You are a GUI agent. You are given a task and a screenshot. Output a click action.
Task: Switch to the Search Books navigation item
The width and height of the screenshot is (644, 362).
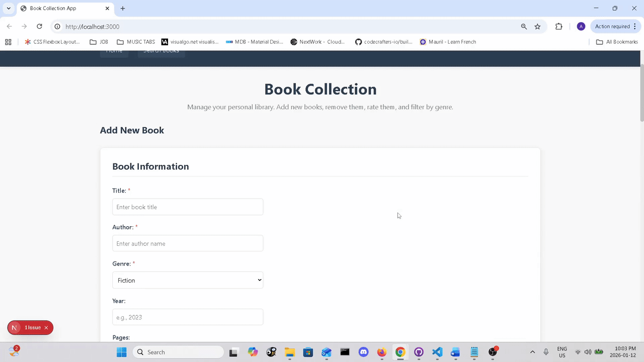(x=161, y=50)
